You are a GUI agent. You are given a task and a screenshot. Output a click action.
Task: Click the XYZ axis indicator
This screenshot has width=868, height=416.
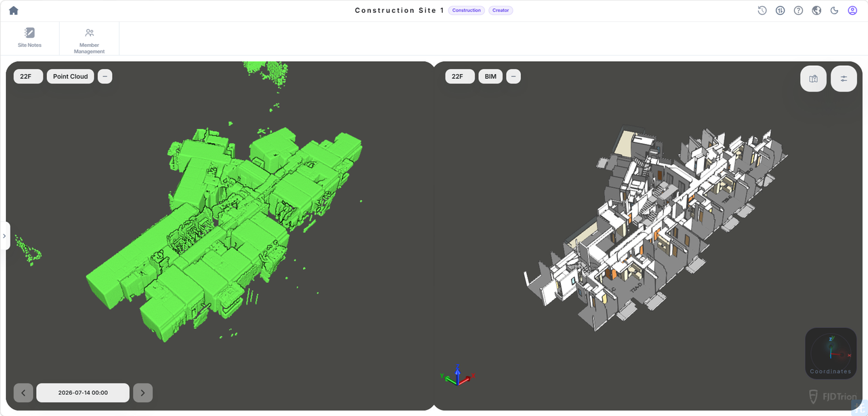[x=458, y=375]
